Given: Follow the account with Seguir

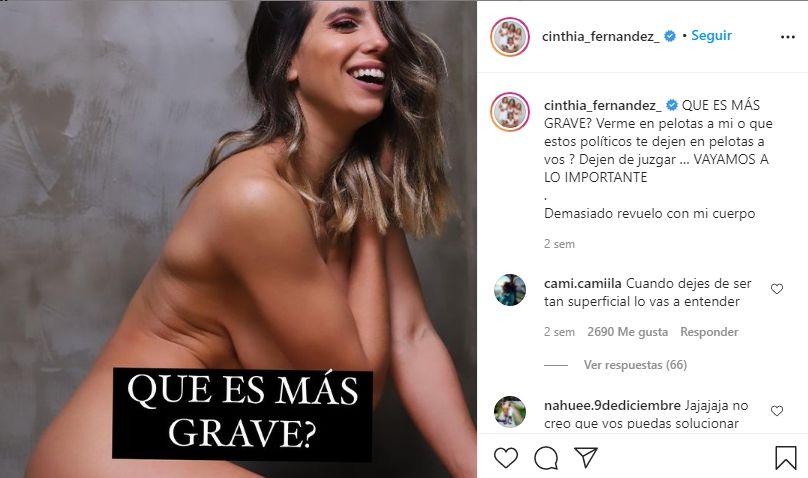Looking at the screenshot, I should [x=711, y=36].
